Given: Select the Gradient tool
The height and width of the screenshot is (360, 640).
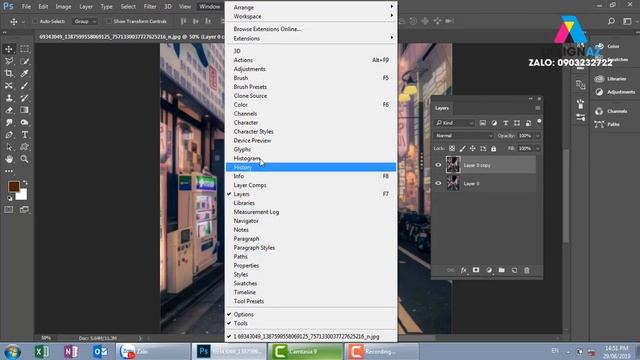Looking at the screenshot, I should [x=24, y=110].
